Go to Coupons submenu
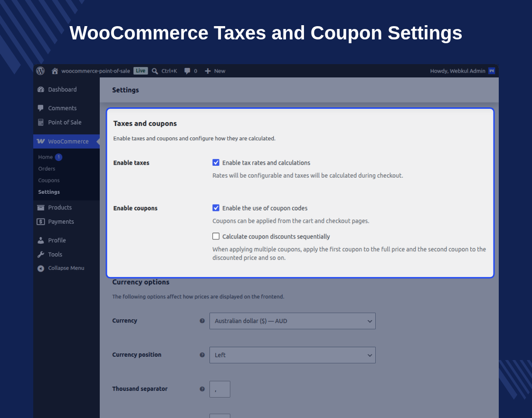 click(49, 180)
